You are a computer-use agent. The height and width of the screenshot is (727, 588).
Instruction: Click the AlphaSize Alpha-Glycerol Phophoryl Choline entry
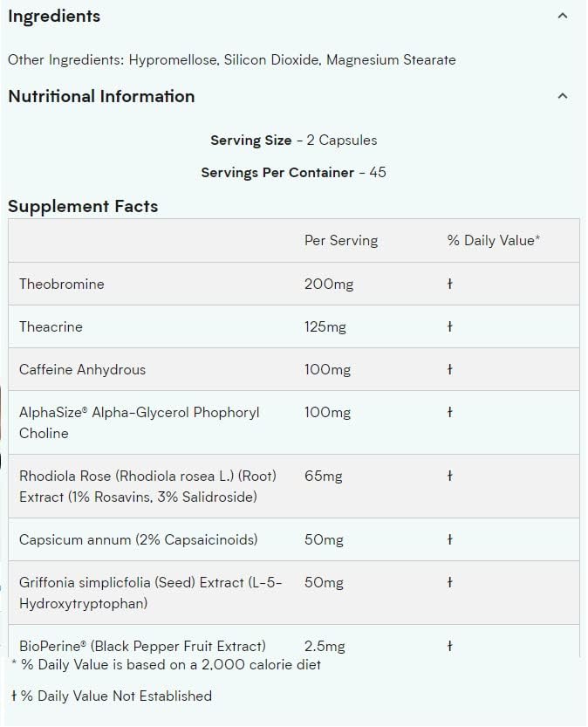pyautogui.click(x=139, y=422)
